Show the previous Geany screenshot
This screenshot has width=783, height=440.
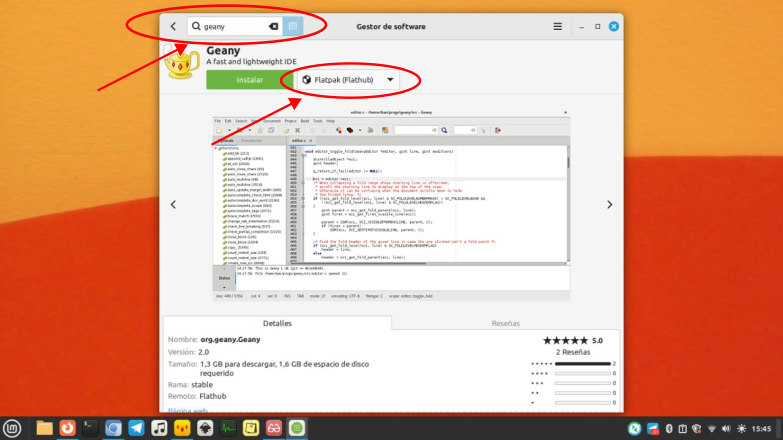[173, 204]
